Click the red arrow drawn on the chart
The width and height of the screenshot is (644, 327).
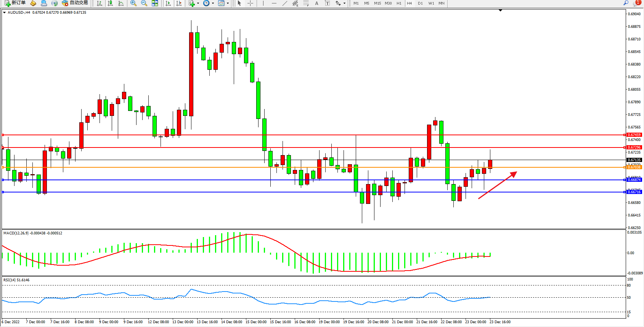(x=498, y=185)
